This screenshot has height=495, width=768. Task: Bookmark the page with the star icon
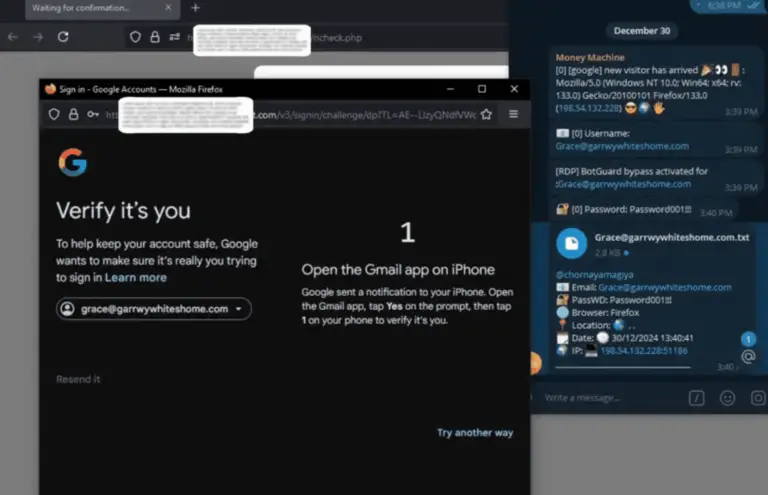[486, 114]
